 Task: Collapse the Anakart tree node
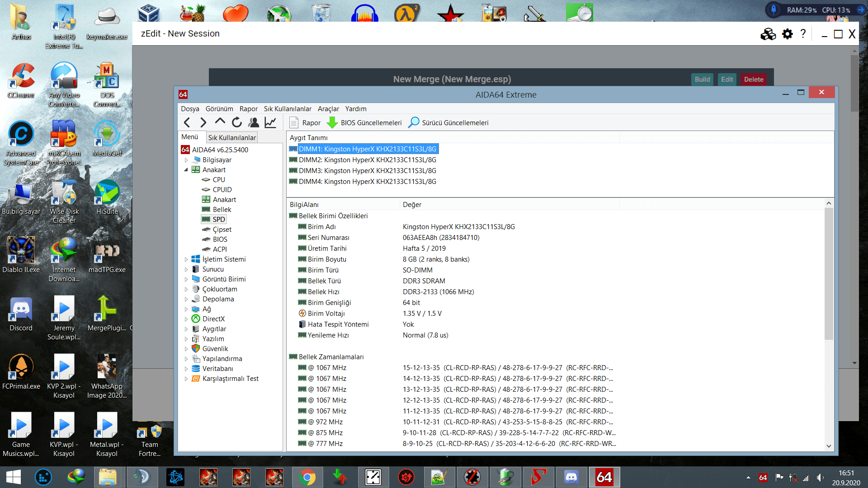tap(186, 170)
